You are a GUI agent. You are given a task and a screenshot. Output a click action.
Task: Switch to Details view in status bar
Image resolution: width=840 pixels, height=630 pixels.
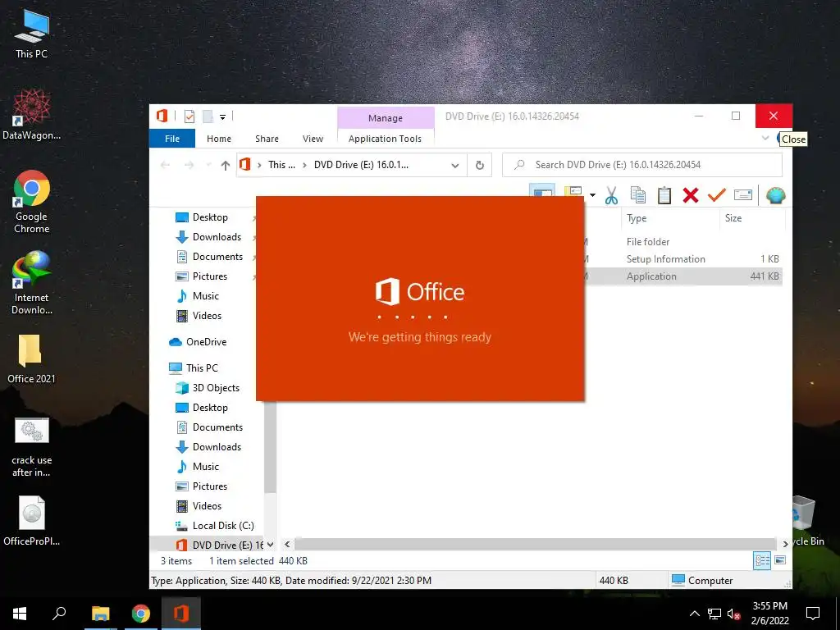click(x=762, y=561)
